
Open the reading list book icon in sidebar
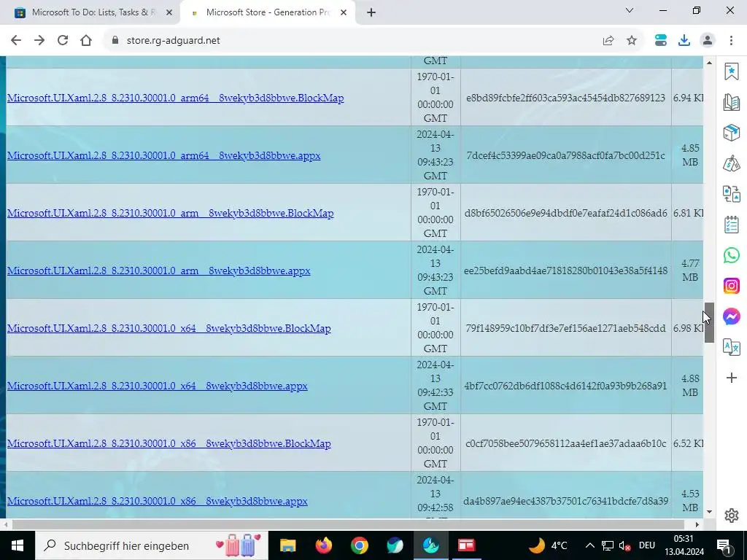[731, 102]
